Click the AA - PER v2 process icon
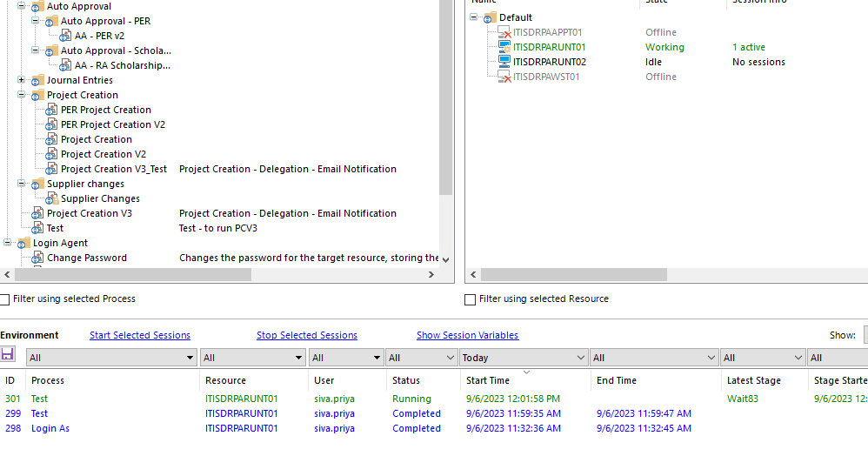This screenshot has height=456, width=868. (x=65, y=36)
